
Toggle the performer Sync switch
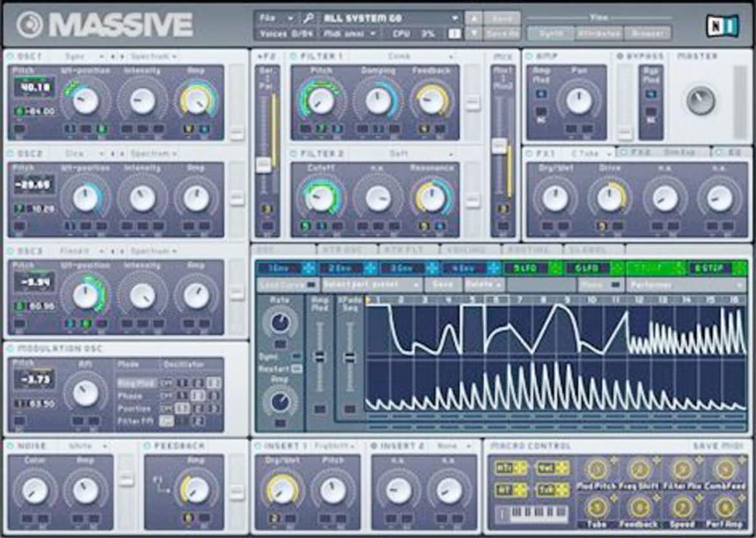coord(297,356)
